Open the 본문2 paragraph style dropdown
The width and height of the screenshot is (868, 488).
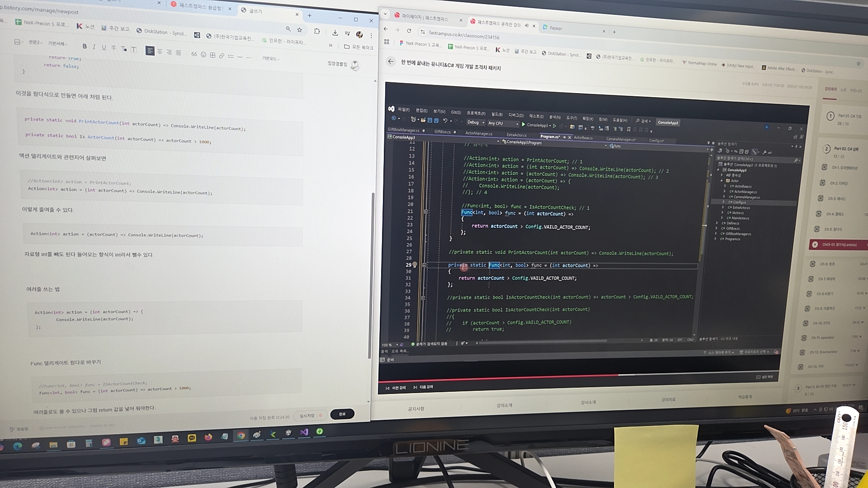tap(35, 42)
